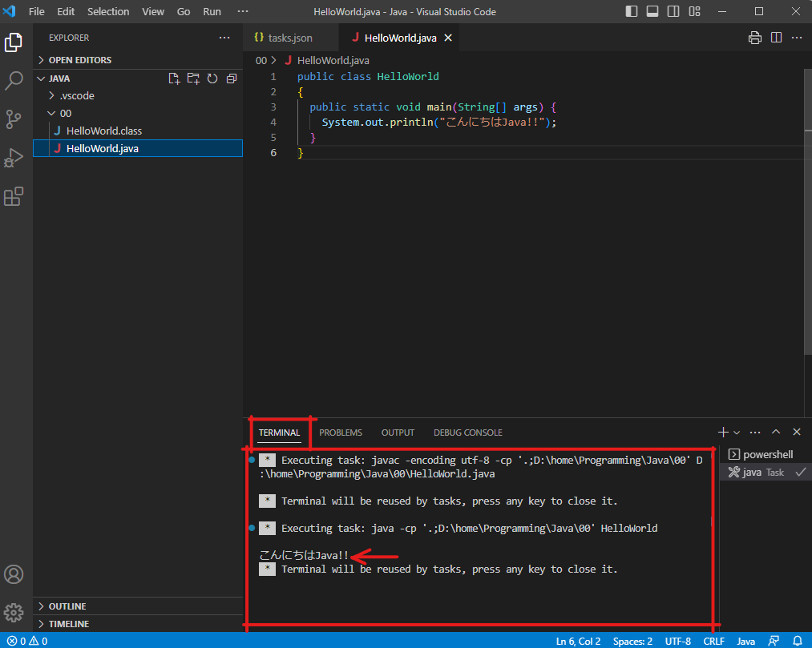Maximize the terminal panel size
The height and width of the screenshot is (648, 812).
click(776, 433)
